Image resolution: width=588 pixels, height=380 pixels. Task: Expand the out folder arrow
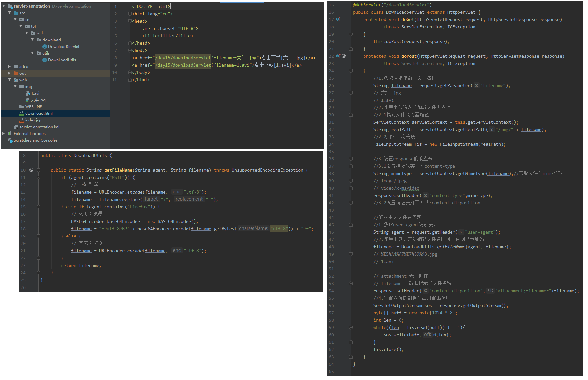pos(9,73)
